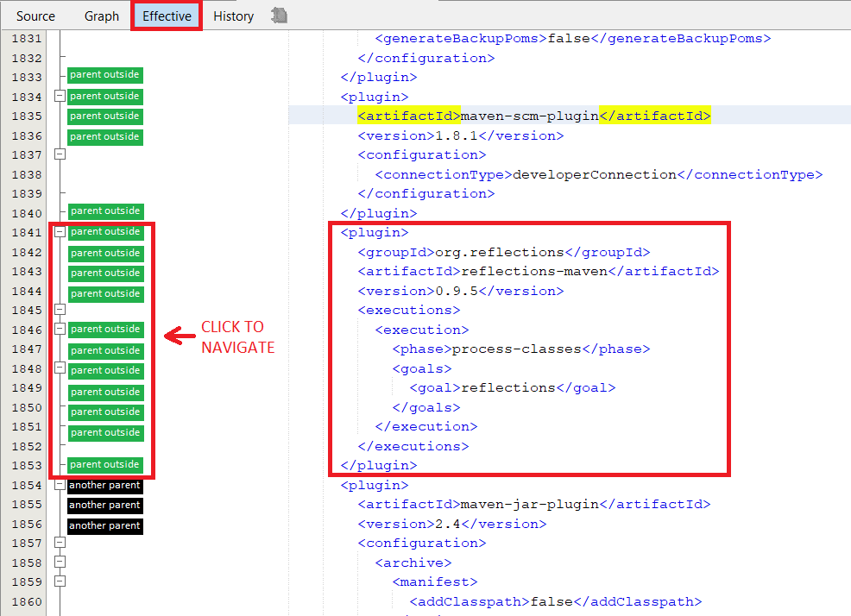Image resolution: width=851 pixels, height=616 pixels.
Task: Click the version 2.4 line
Action: click(x=452, y=524)
